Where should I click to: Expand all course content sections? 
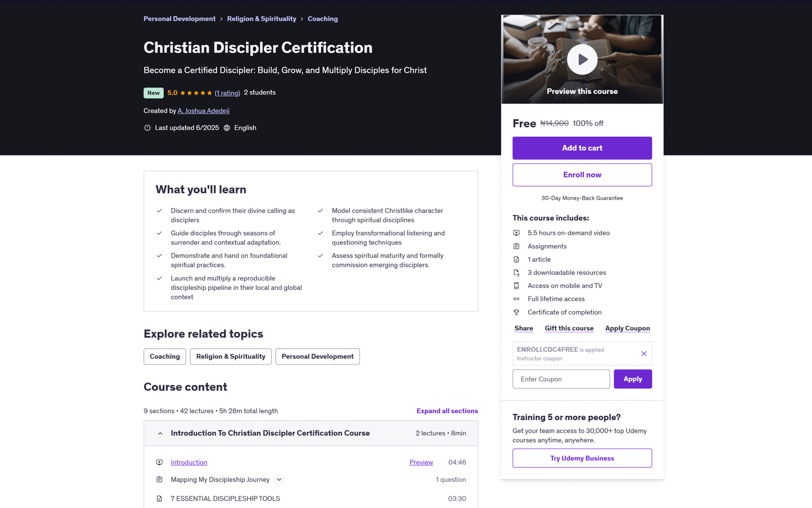coord(447,411)
